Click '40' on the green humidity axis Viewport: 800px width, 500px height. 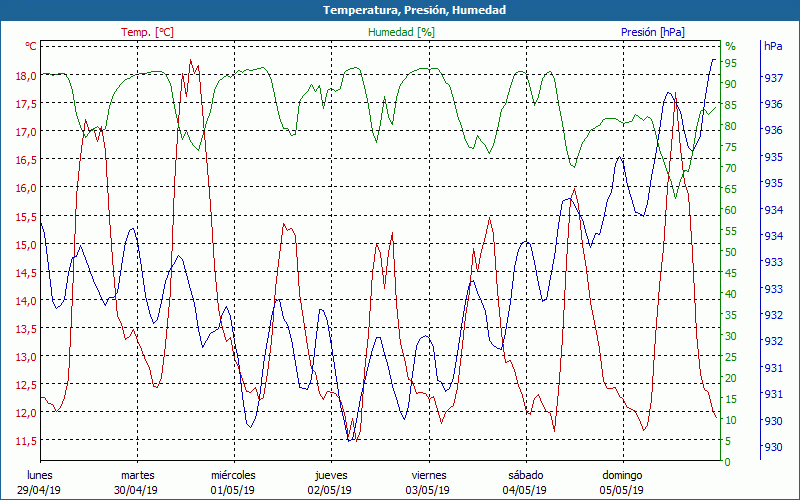tap(731, 294)
